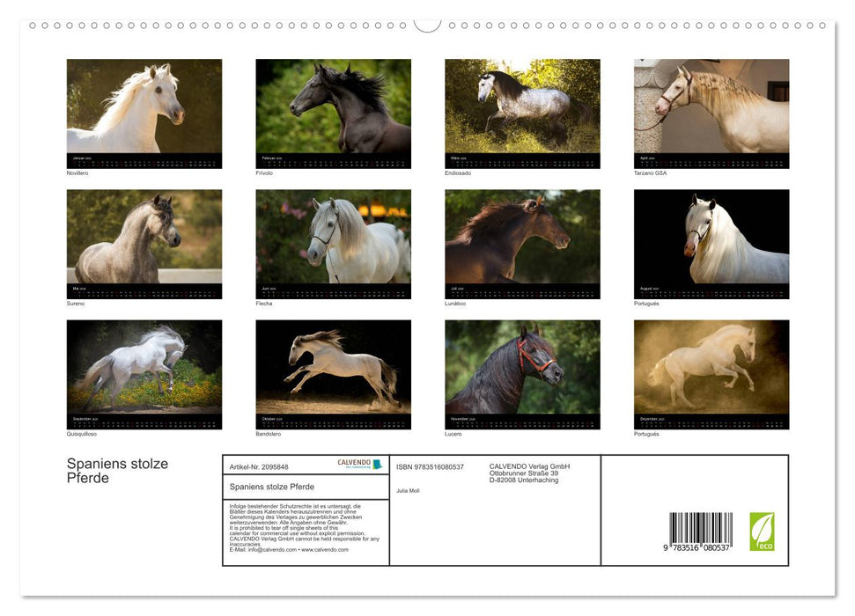
Task: Click the Artikel-Nr. 2095848 label
Action: [x=259, y=466]
